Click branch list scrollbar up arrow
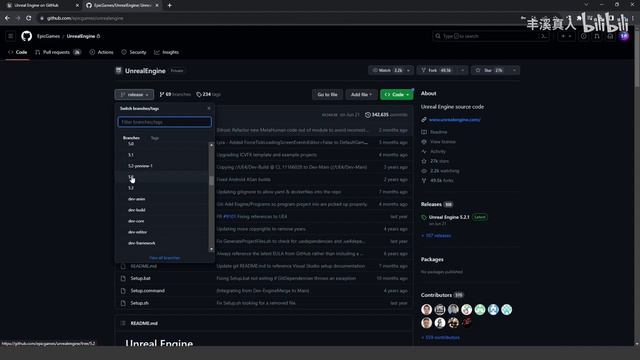 [x=211, y=145]
